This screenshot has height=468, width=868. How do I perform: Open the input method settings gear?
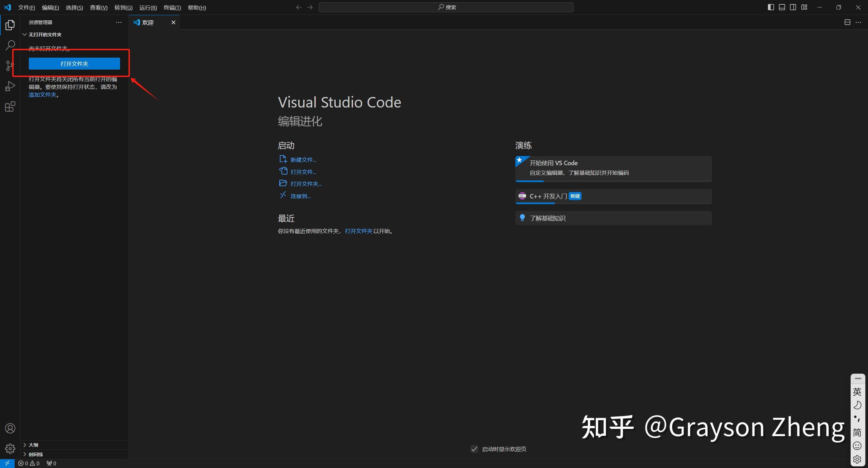tap(857, 460)
